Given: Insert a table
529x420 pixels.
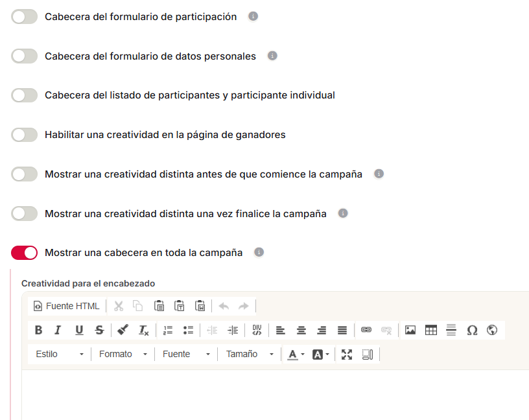Looking at the screenshot, I should tap(431, 330).
